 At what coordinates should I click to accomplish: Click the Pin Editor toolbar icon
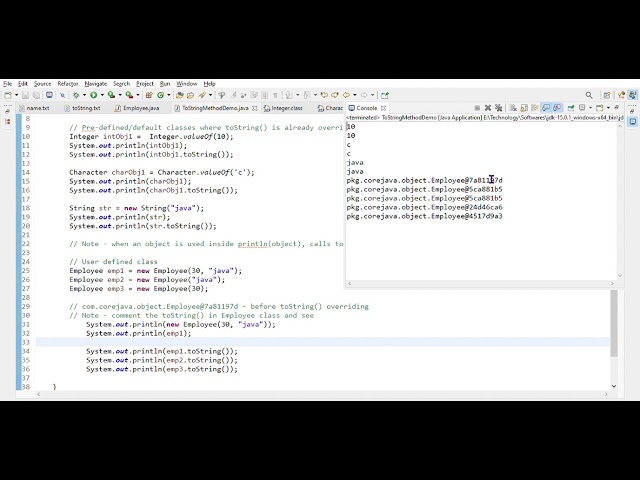pyautogui.click(x=384, y=95)
